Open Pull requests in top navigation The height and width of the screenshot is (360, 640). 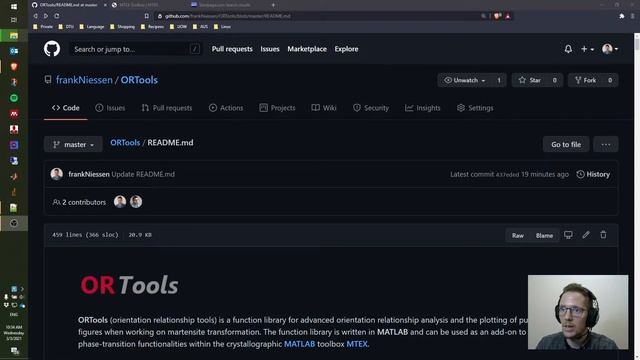[232, 49]
